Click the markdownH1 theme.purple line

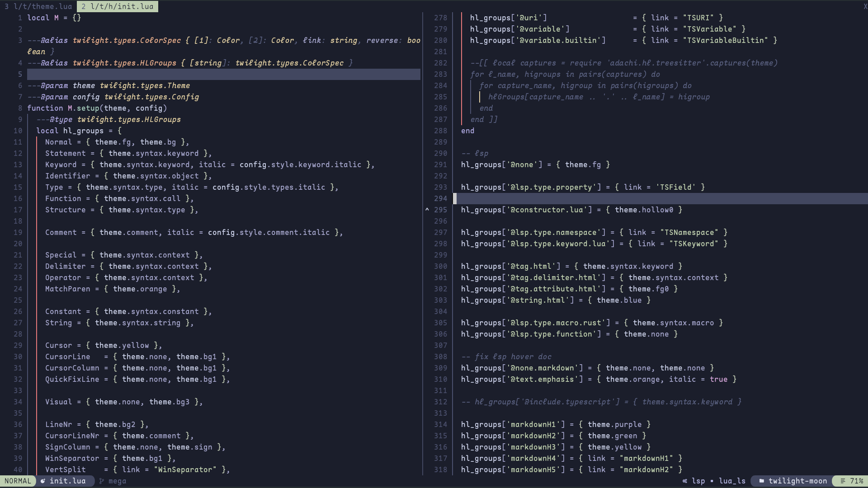point(556,424)
